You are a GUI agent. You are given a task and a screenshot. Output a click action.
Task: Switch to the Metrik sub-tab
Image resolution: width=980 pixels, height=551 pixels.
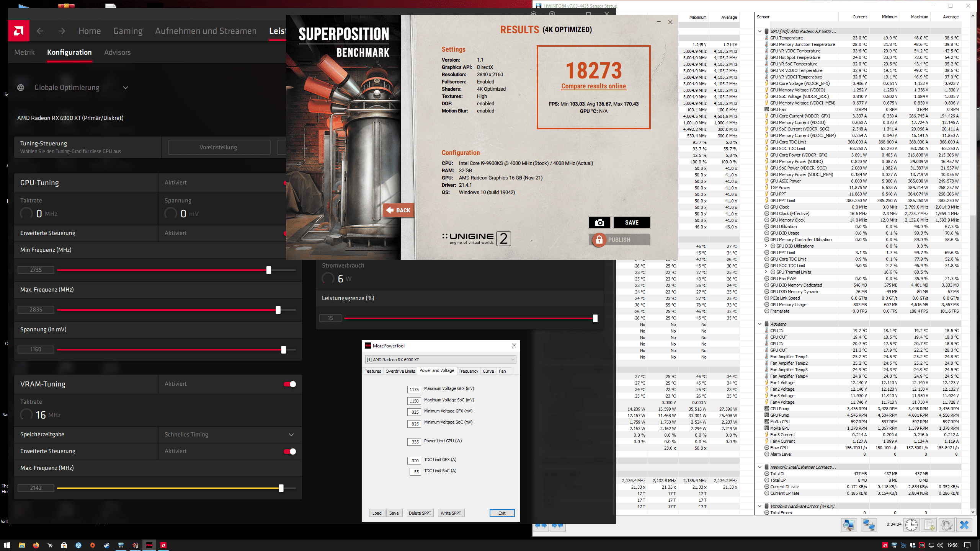tap(24, 52)
